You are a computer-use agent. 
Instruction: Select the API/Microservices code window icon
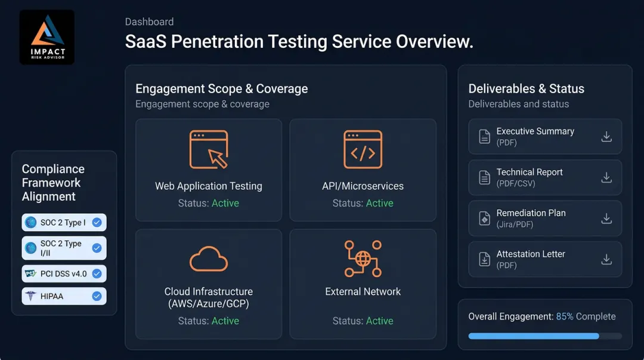tap(363, 149)
